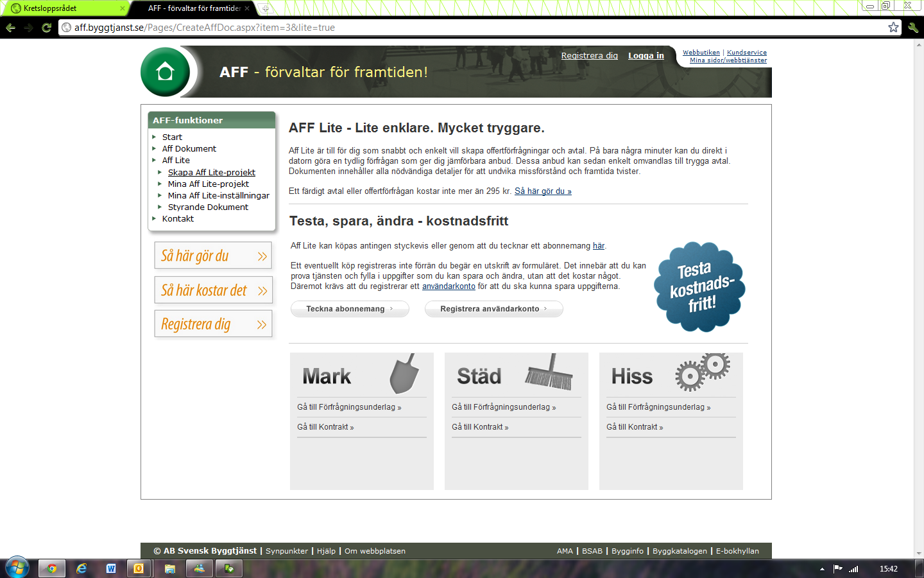The width and height of the screenshot is (924, 578).
Task: Open Chrome wrench settings menu
Action: point(913,27)
